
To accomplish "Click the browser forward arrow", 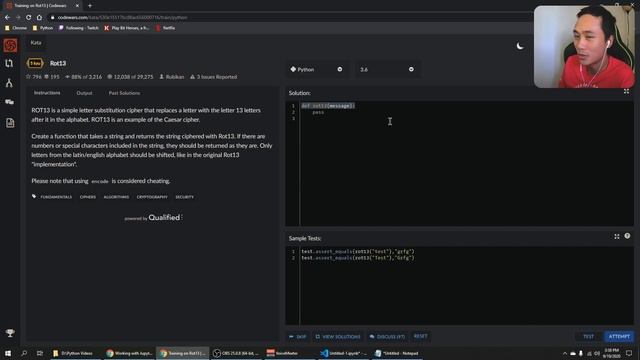I will click(18, 18).
